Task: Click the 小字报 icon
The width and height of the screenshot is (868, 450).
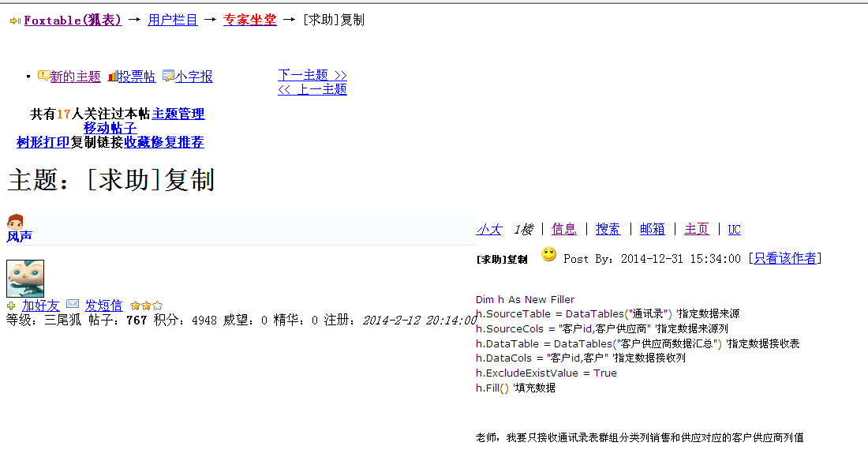Action: (x=168, y=76)
